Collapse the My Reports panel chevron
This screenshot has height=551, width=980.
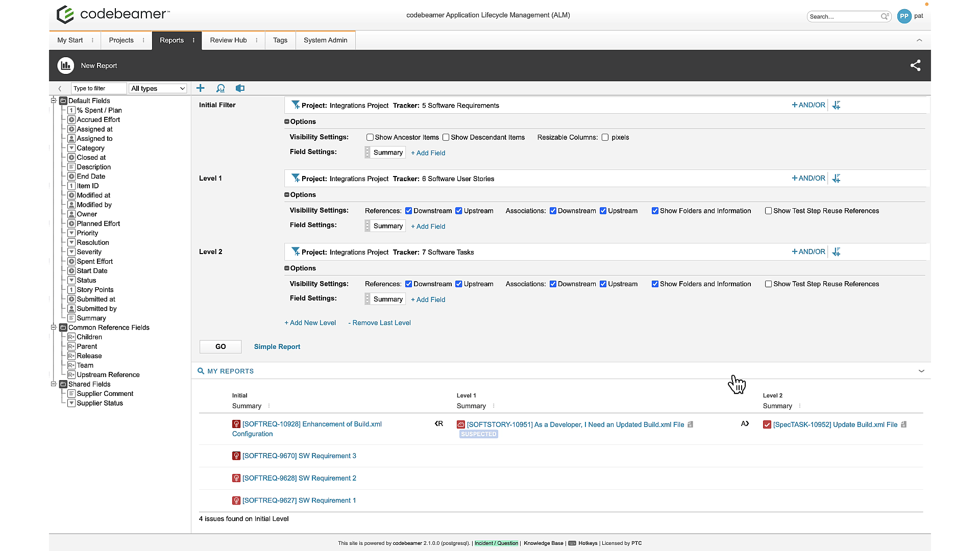click(x=921, y=371)
